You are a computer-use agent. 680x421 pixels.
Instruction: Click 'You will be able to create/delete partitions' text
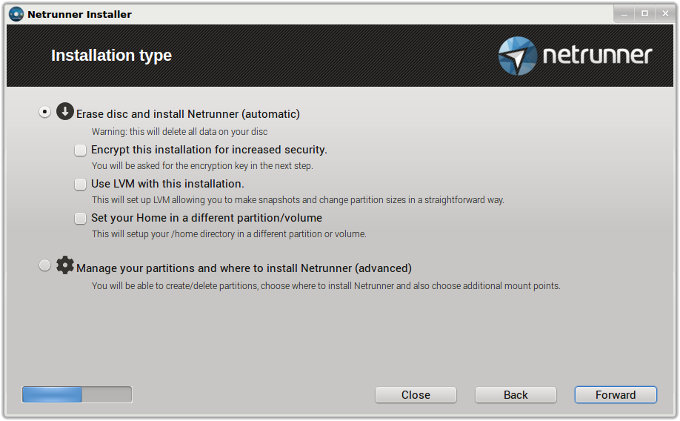click(326, 286)
